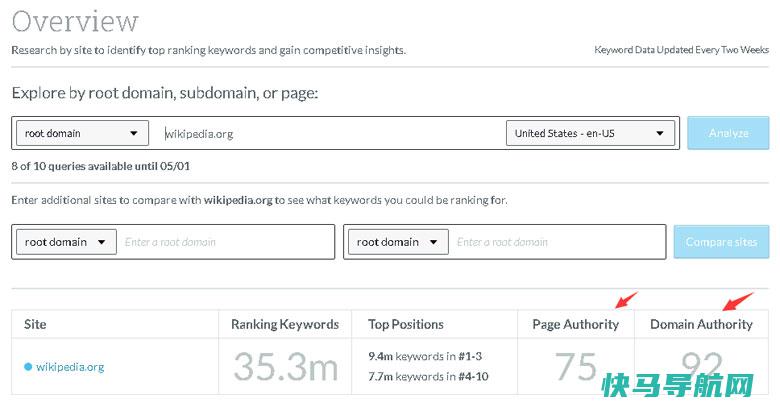
Task: Click the Compare sites button
Action: pyautogui.click(x=721, y=242)
